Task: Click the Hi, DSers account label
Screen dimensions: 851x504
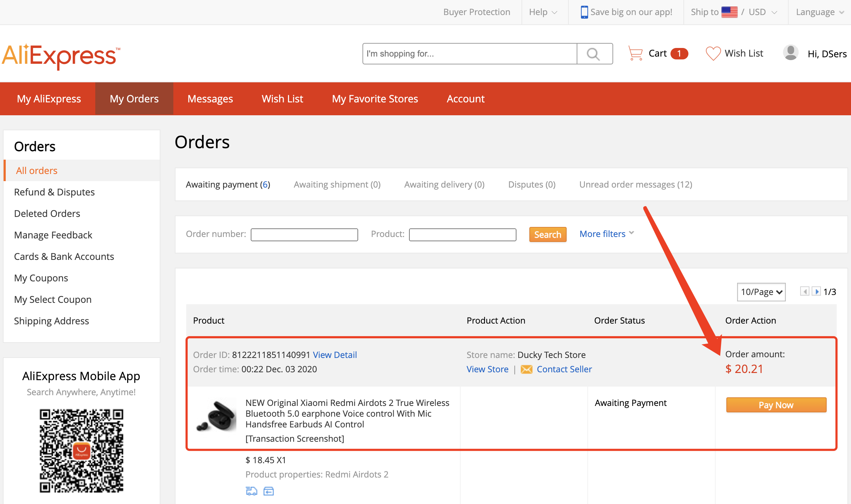Action: tap(827, 54)
